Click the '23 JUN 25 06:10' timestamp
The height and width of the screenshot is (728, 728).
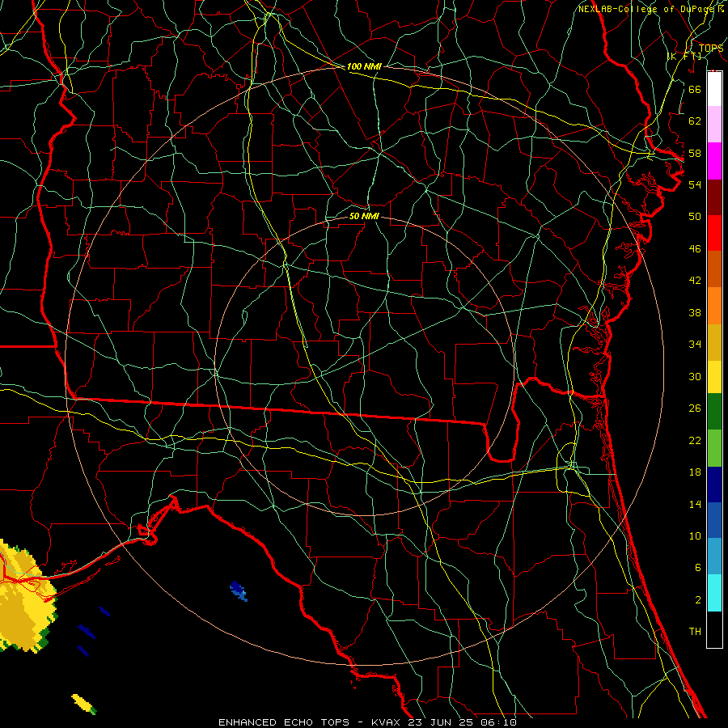(463, 722)
